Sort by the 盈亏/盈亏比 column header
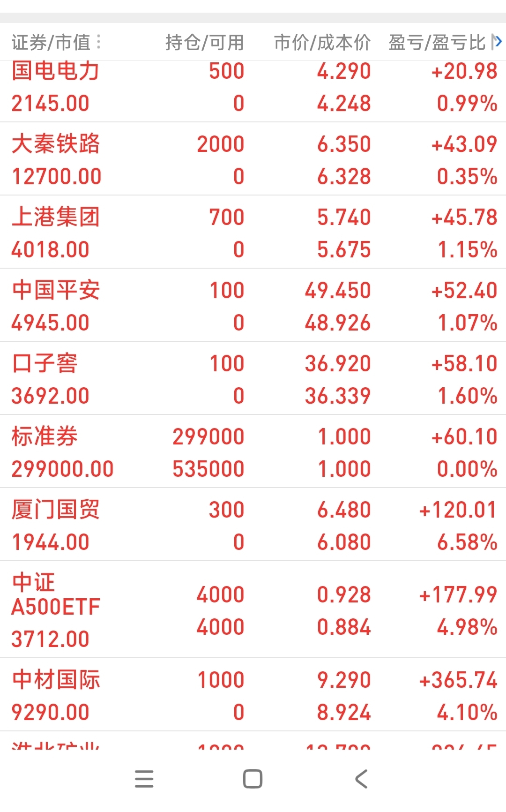Viewport: 506px width, 812px height. click(x=437, y=42)
